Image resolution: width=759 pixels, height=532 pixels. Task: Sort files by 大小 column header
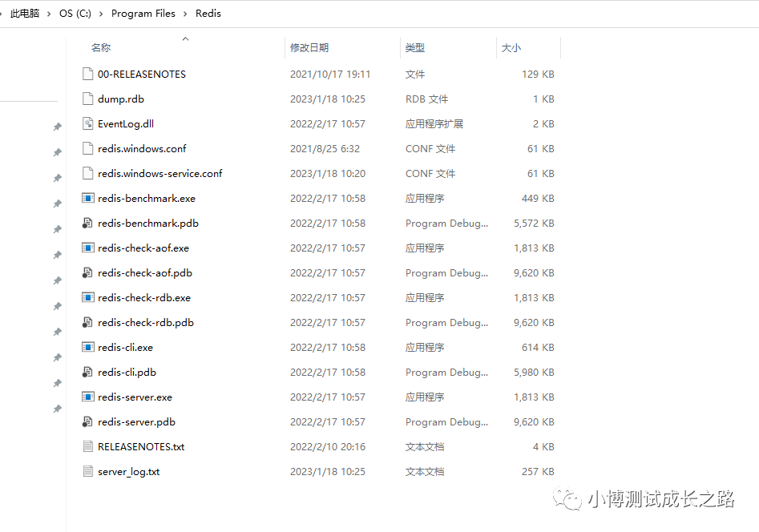(511, 47)
